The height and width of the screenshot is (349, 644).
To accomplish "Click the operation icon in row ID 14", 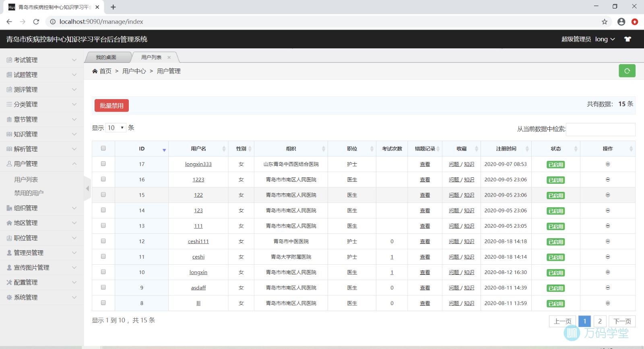I will coord(608,210).
